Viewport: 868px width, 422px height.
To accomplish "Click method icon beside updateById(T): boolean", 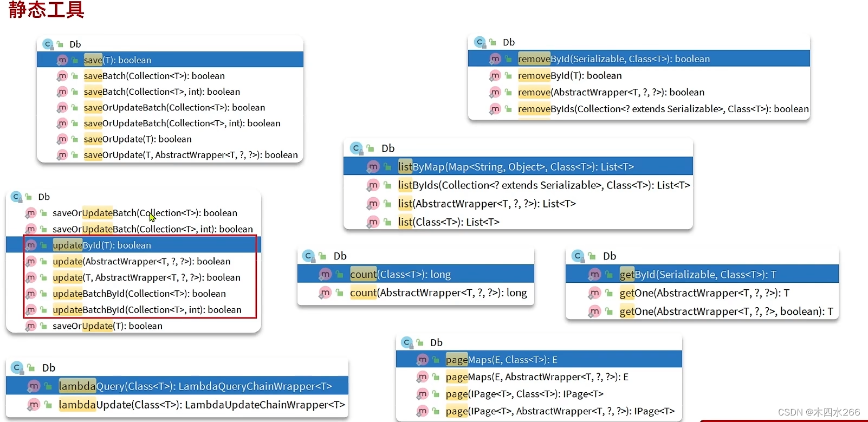I will (31, 245).
